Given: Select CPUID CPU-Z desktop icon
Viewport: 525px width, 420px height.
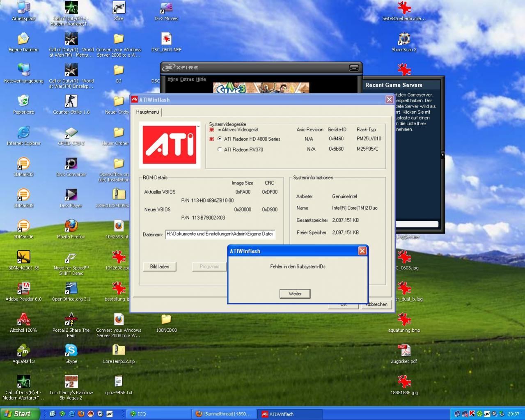Looking at the screenshot, I should tap(71, 136).
